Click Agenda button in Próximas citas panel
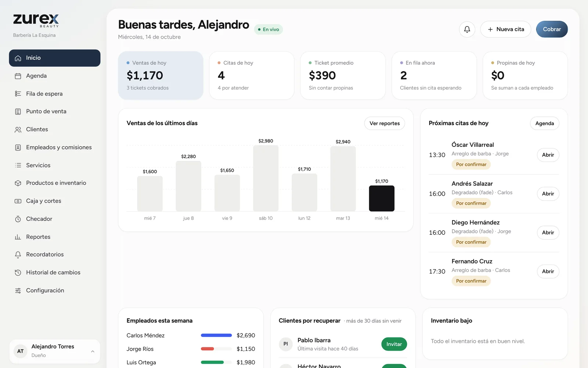588x368 pixels. pyautogui.click(x=545, y=123)
